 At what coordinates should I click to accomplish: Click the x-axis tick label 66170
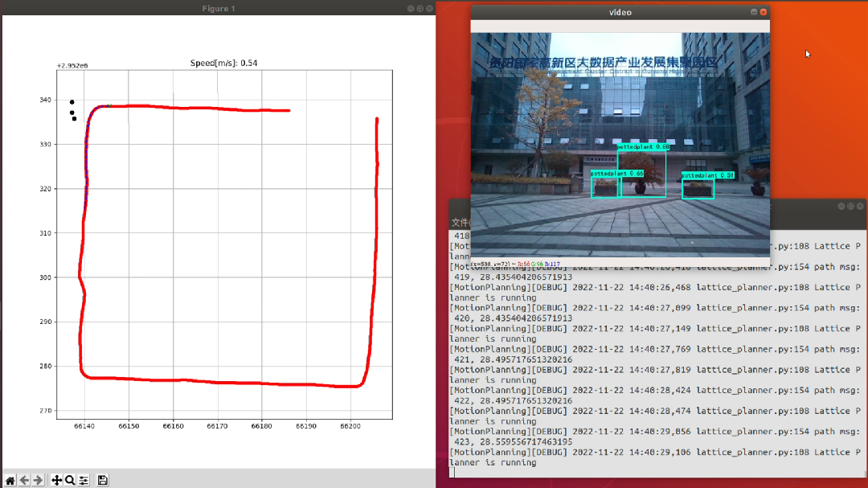click(217, 427)
